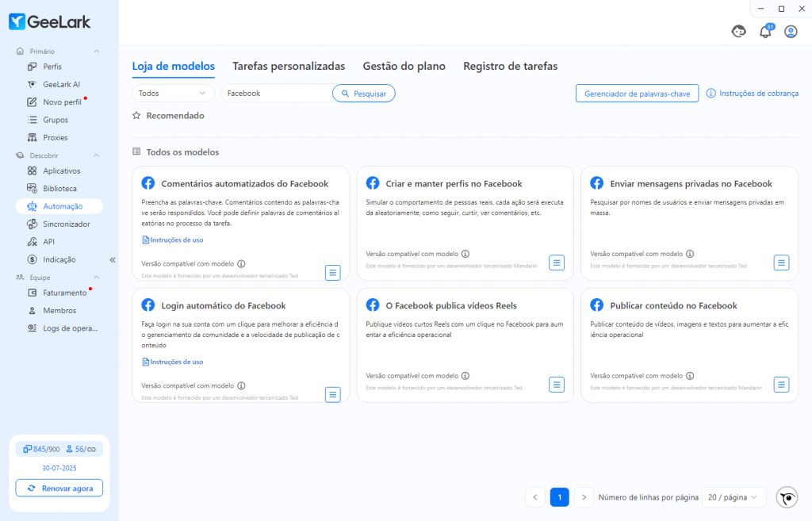The image size is (812, 521).
Task: Show version info on Enviar mensagens privadas card
Action: [x=690, y=254]
